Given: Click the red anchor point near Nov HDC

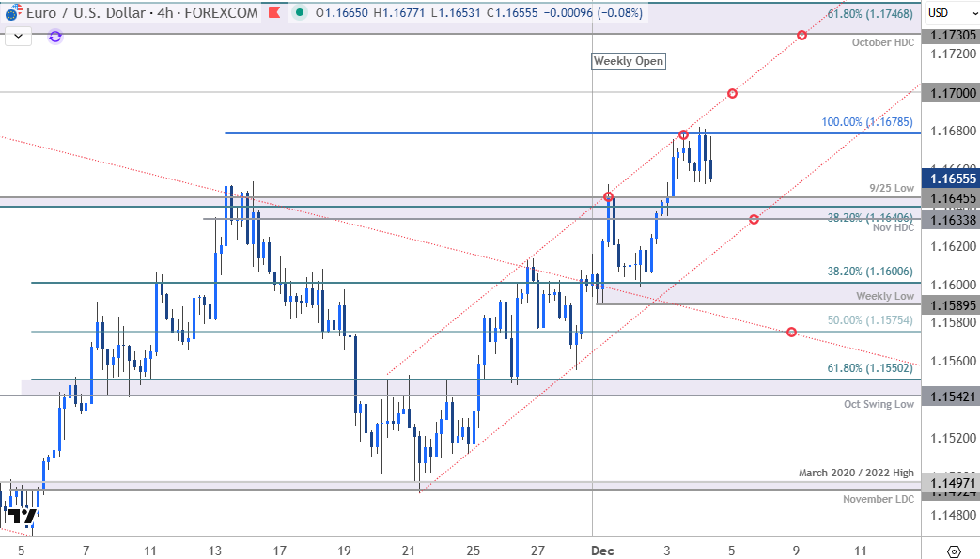Looking at the screenshot, I should 754,219.
